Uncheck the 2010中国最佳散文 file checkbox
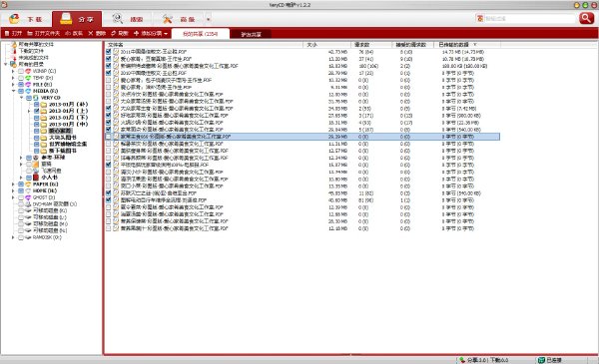The image size is (599, 364). (x=109, y=73)
